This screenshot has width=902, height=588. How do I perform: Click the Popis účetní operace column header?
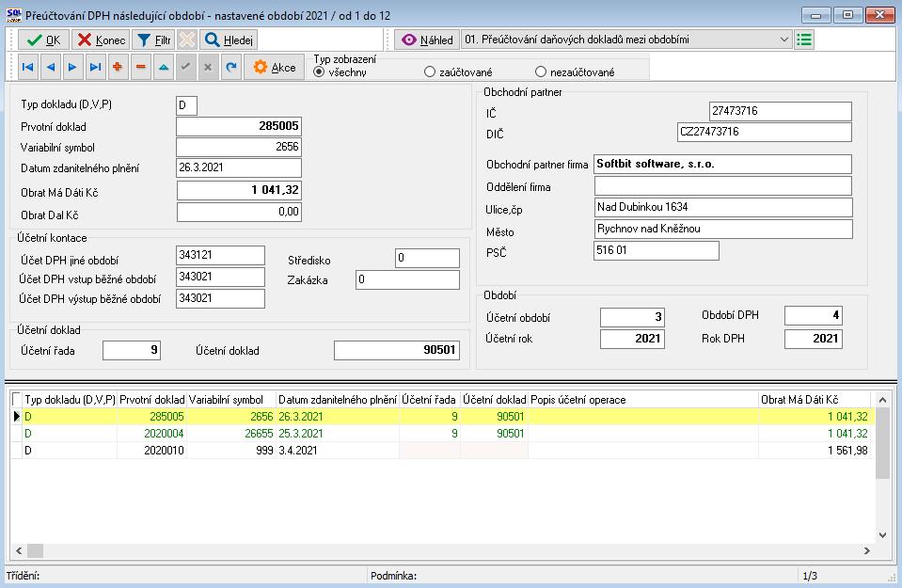(643, 400)
